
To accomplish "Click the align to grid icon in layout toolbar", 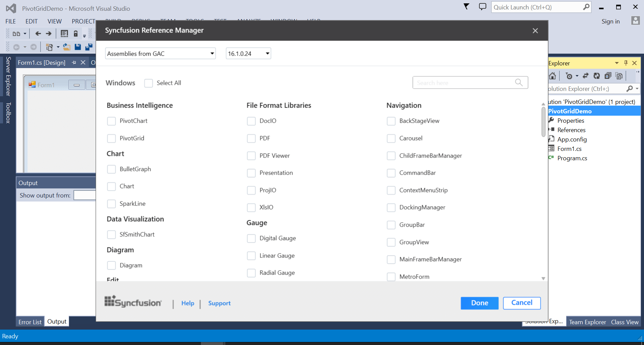I will pyautogui.click(x=16, y=34).
